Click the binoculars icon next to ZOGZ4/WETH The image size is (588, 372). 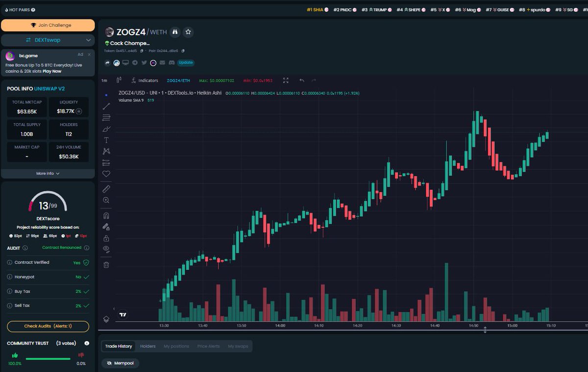(175, 32)
